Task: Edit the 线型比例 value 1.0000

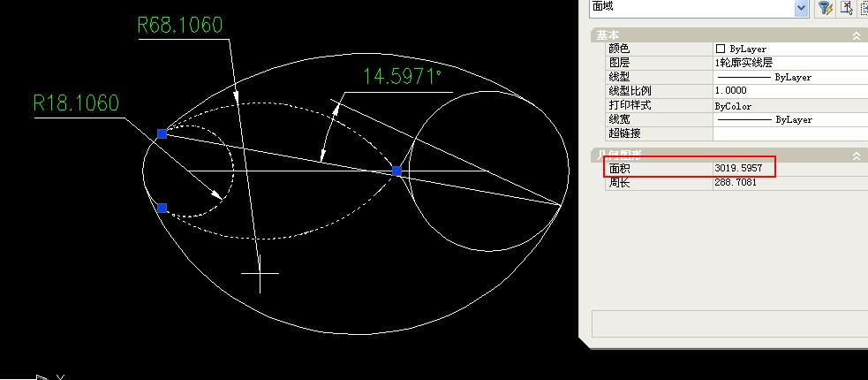Action: 731,91
